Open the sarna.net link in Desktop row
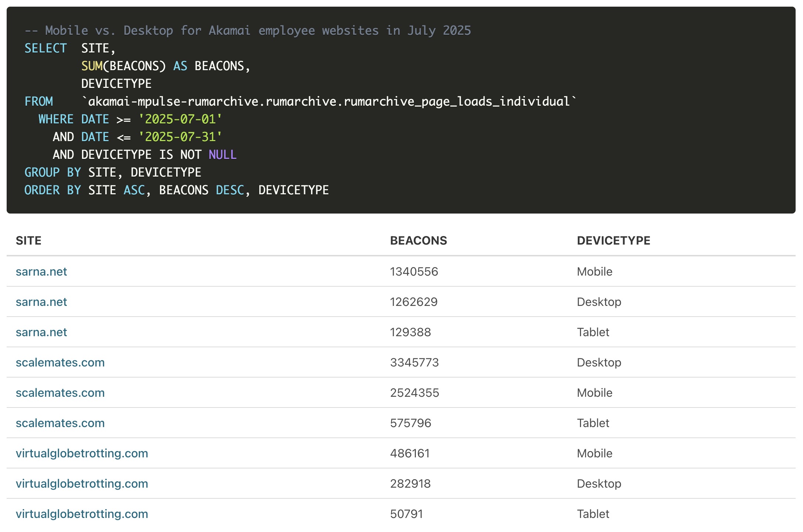This screenshot has height=532, width=803. coord(41,302)
